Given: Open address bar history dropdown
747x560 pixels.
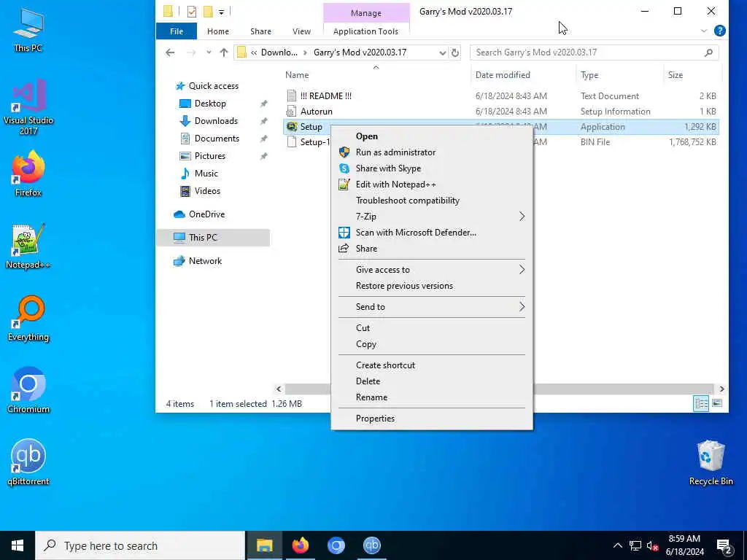Looking at the screenshot, I should point(442,52).
